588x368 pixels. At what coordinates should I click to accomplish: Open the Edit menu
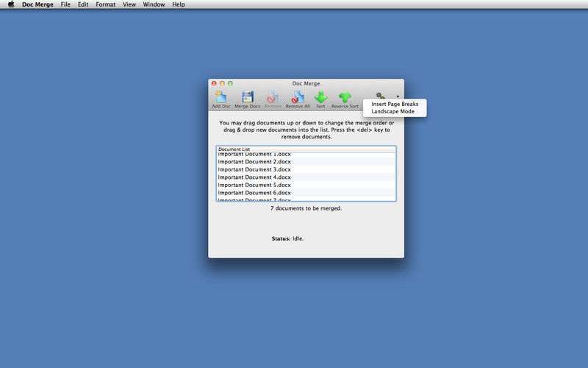pyautogui.click(x=83, y=4)
